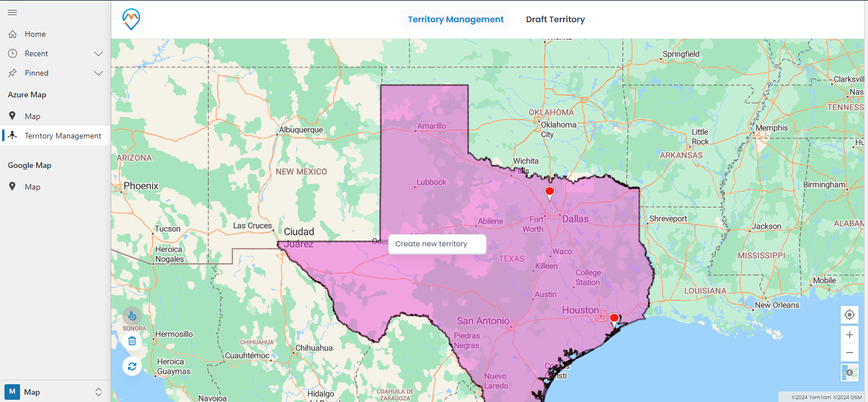This screenshot has height=402, width=868.
Task: Click the Azure Map pin icon
Action: point(12,116)
